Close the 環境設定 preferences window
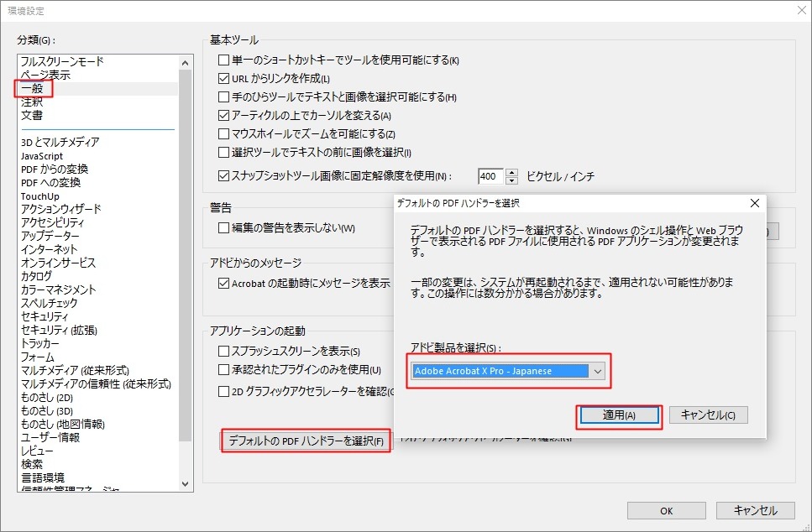 tap(802, 10)
